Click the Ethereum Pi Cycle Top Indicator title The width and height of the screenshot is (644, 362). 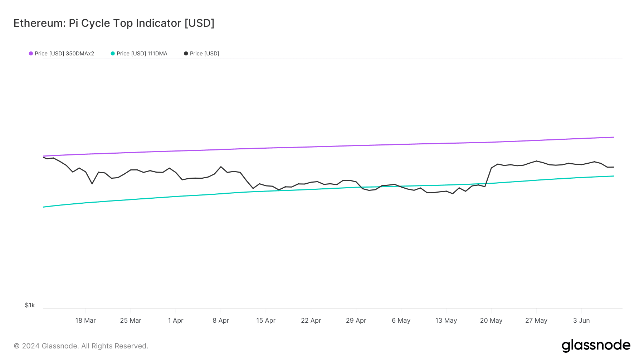(114, 23)
